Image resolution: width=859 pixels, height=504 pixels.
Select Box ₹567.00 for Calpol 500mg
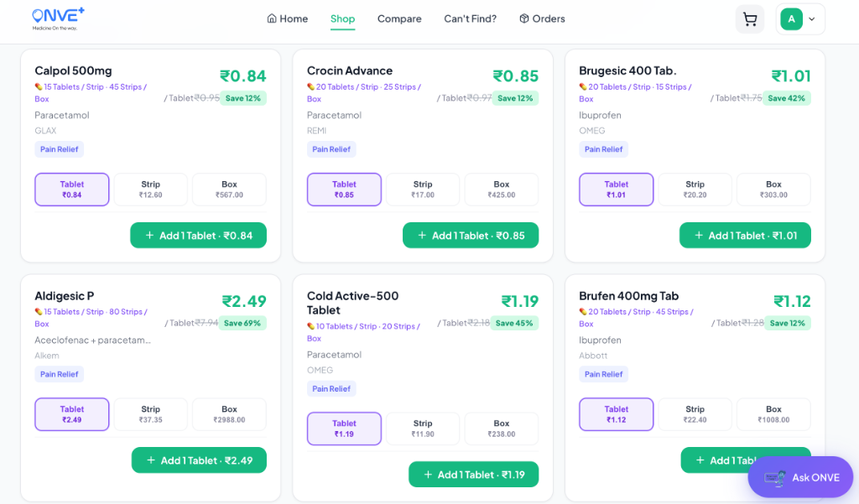tap(229, 190)
